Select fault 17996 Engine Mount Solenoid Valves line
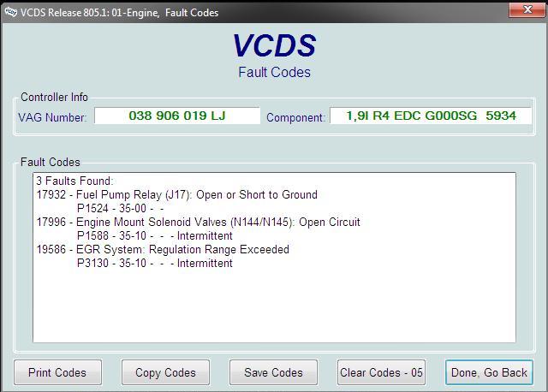Screen dimensions: 548x392 (198, 222)
